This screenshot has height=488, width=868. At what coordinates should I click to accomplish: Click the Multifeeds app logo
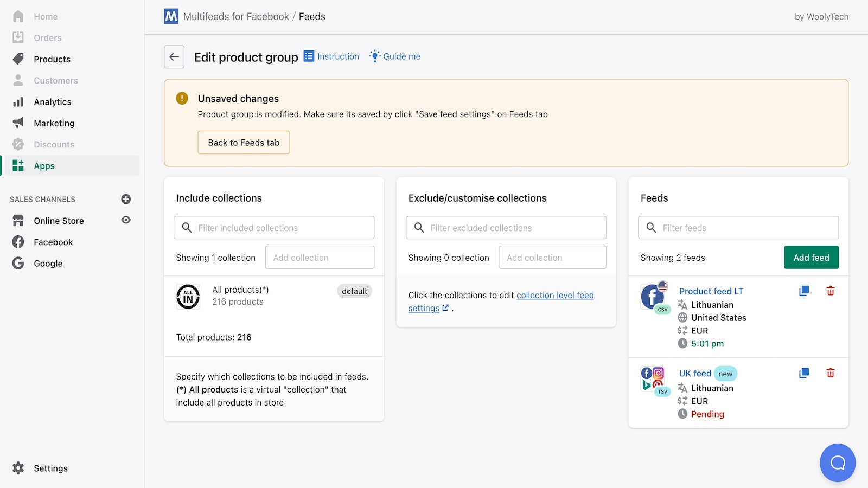pyautogui.click(x=170, y=16)
